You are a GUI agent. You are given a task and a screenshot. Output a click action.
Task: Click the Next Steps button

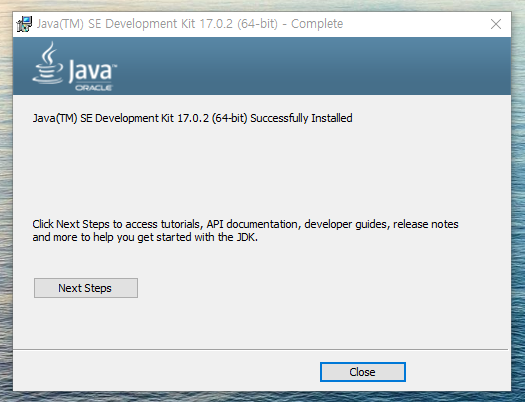click(86, 288)
